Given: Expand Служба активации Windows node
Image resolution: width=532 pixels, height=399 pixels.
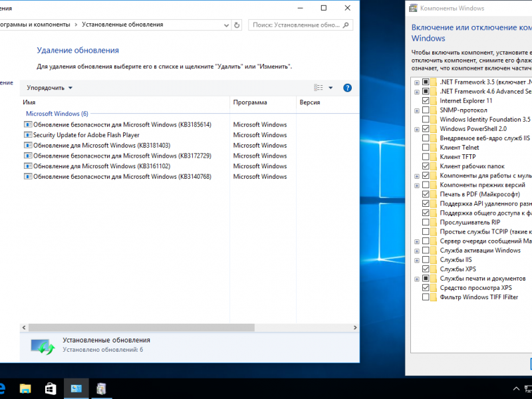Looking at the screenshot, I should click(417, 251).
